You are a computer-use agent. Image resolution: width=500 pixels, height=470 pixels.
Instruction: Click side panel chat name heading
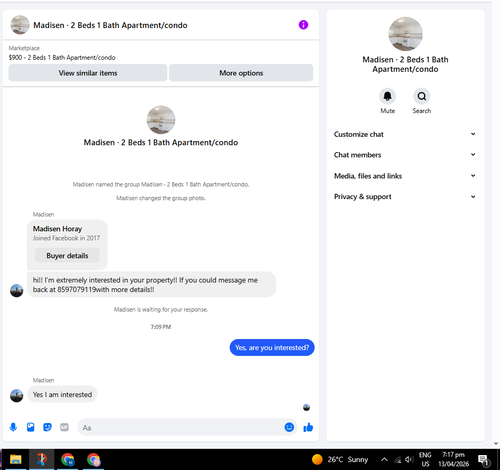[405, 64]
